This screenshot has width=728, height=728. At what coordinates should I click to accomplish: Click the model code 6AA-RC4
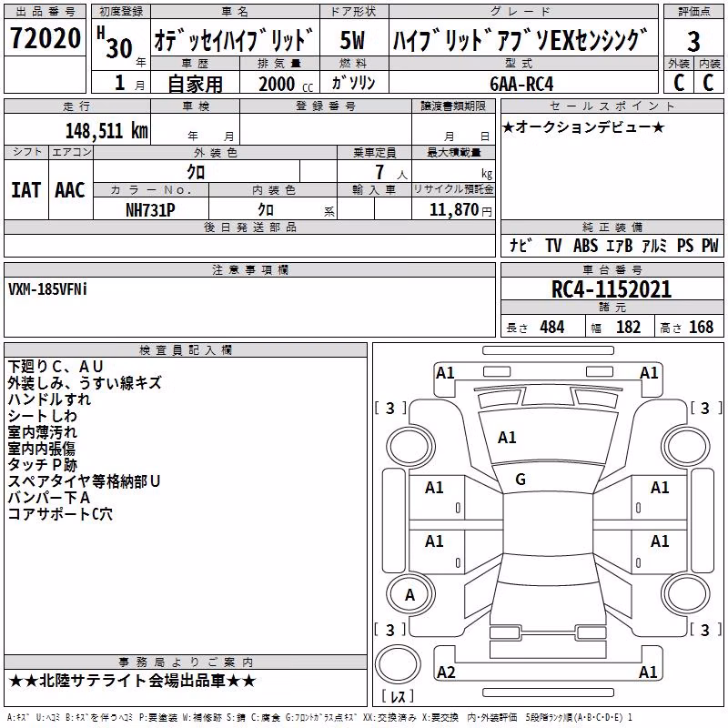coord(521,84)
